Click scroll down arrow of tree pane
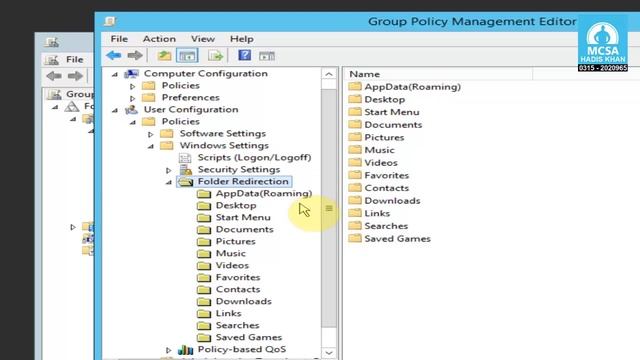 pos(329,352)
